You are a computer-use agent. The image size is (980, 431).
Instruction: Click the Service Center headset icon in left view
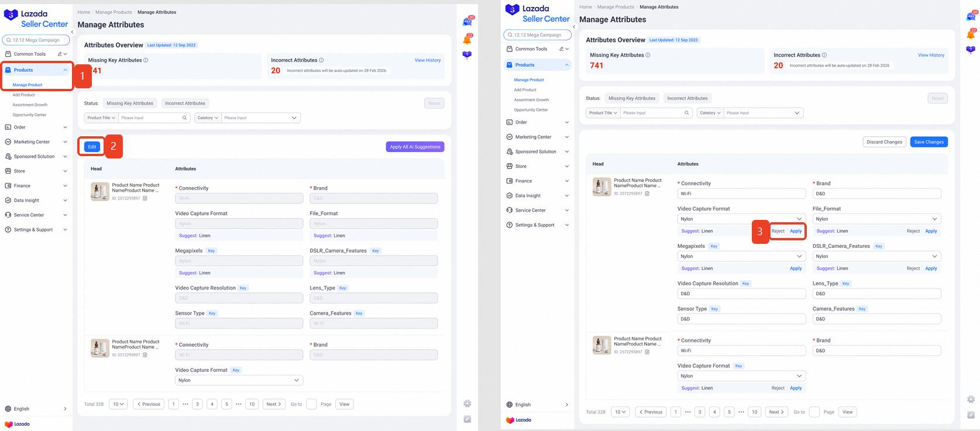[x=8, y=215]
